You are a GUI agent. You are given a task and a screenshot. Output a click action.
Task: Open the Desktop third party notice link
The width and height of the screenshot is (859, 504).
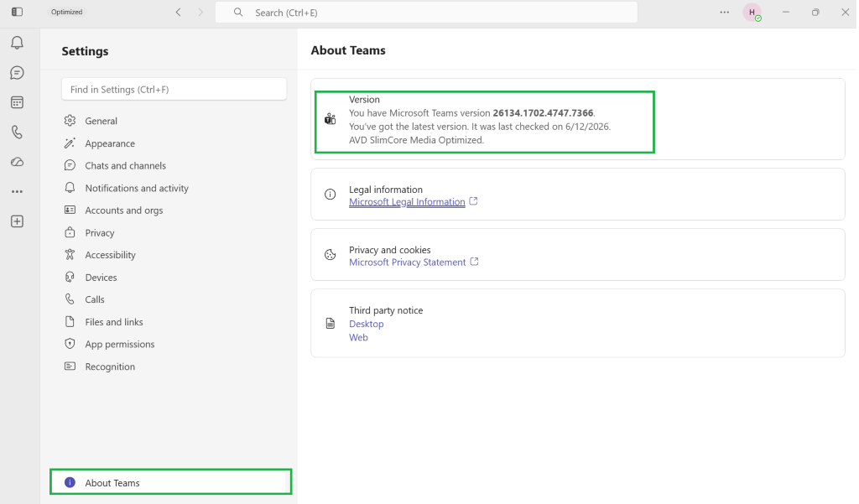[x=367, y=324]
